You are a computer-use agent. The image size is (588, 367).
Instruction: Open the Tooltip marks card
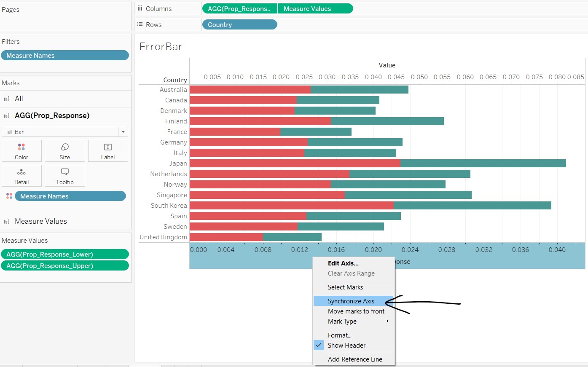(x=64, y=176)
